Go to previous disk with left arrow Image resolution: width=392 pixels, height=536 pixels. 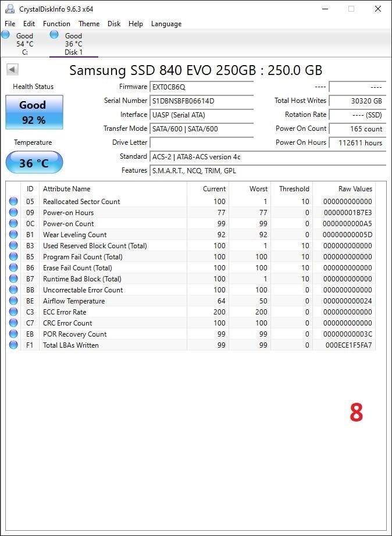12,70
